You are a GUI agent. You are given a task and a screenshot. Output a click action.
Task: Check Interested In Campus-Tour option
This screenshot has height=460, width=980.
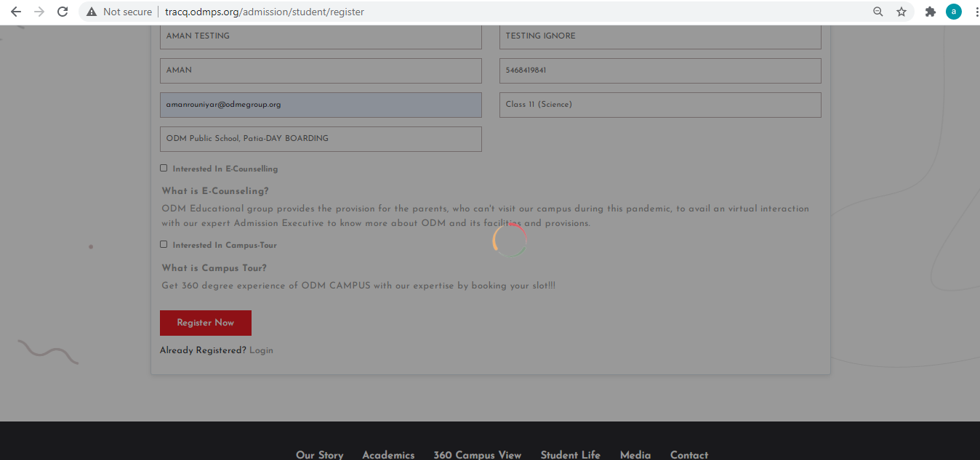point(164,244)
